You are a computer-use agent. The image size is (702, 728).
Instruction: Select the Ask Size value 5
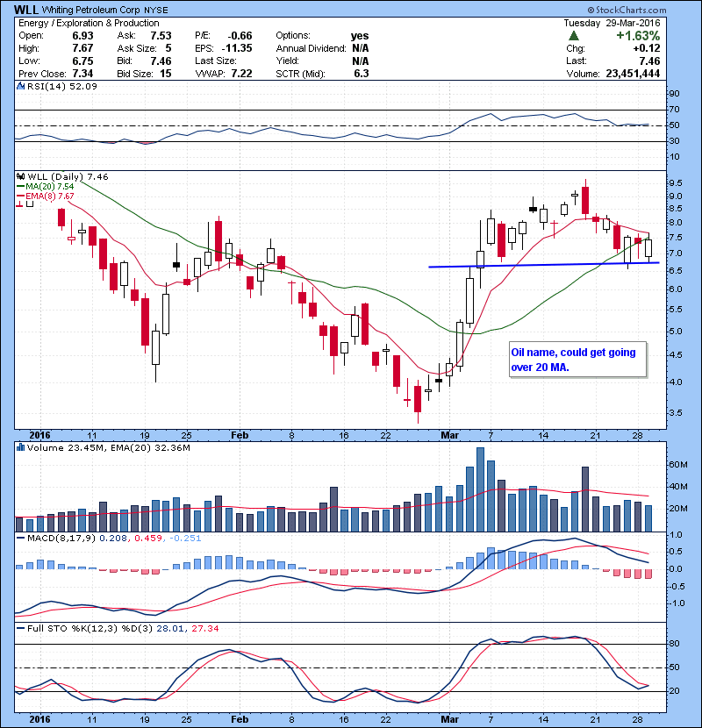(x=168, y=48)
